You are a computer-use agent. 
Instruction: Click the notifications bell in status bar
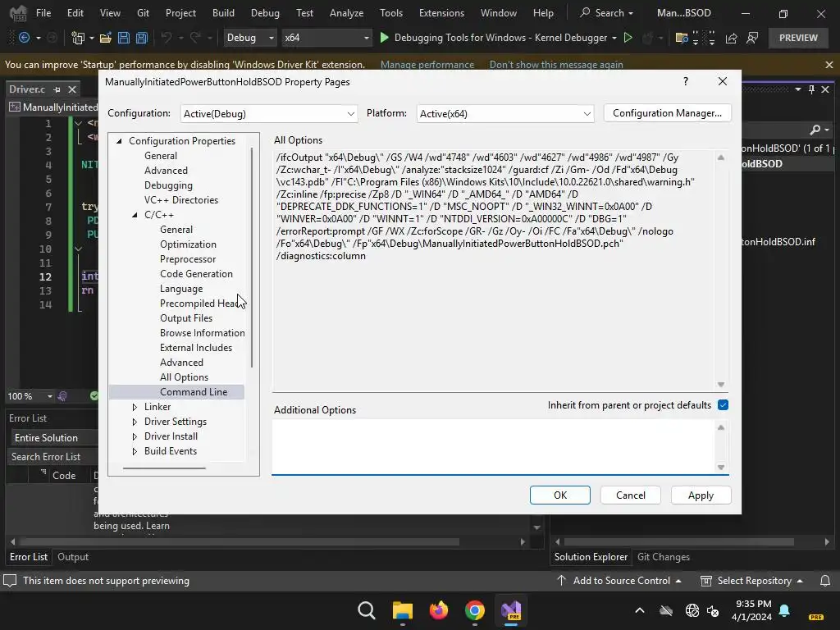coord(825,581)
